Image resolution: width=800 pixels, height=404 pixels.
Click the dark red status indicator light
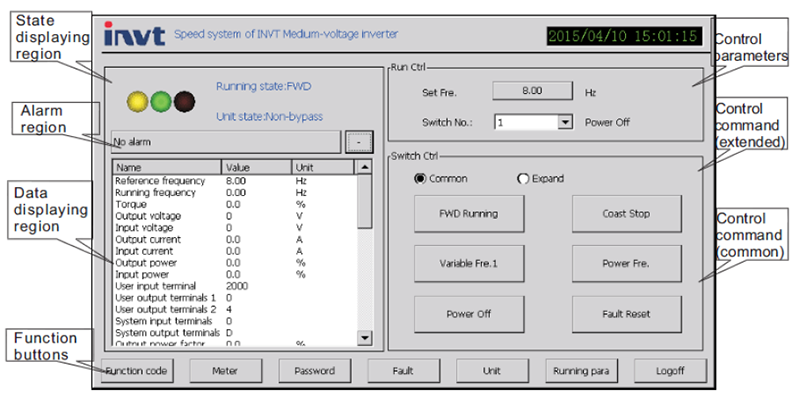point(184,102)
